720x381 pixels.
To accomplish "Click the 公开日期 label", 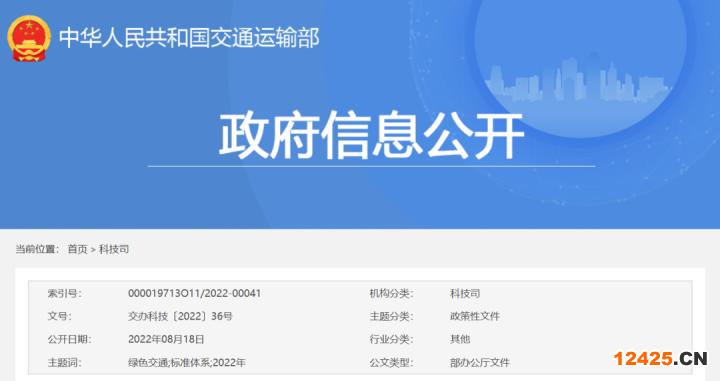I will [69, 339].
